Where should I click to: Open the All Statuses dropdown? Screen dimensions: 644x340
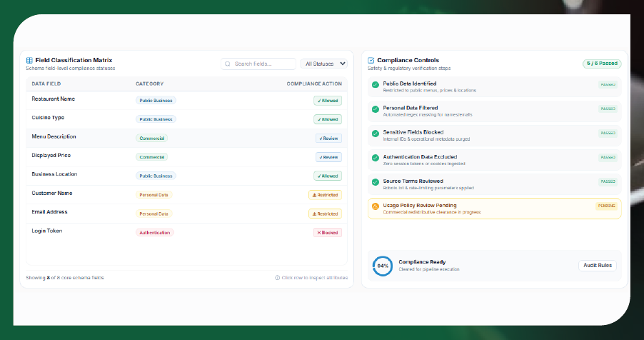pos(323,64)
